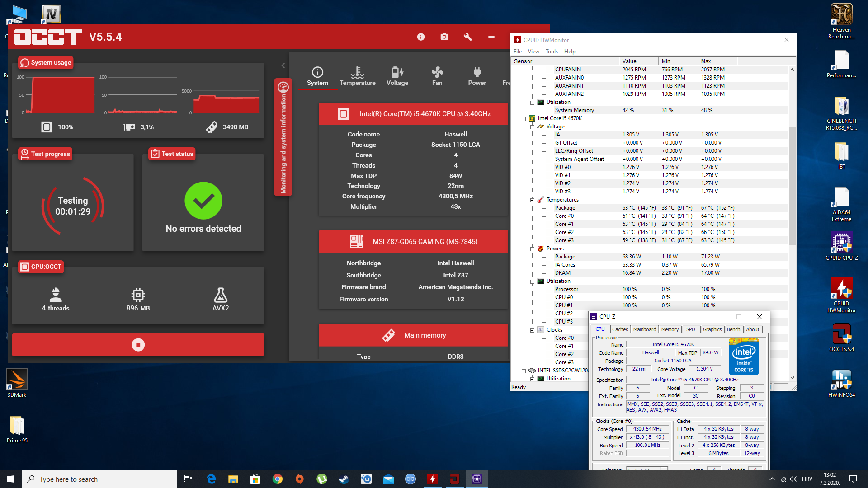The width and height of the screenshot is (868, 488).
Task: Collapse INTEL SSDSC2CW120 node in HWMonitor
Action: pyautogui.click(x=524, y=371)
